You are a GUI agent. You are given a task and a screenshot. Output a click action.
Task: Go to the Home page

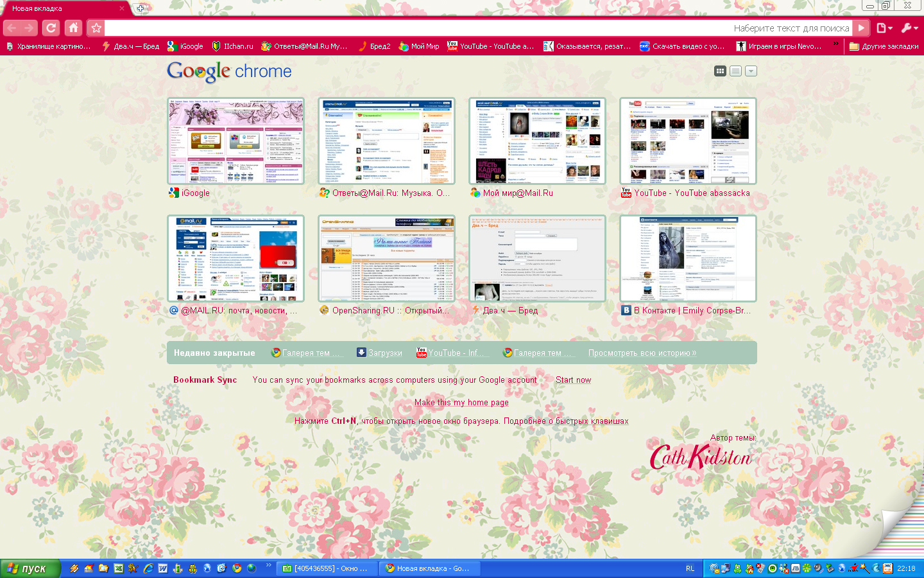point(74,28)
